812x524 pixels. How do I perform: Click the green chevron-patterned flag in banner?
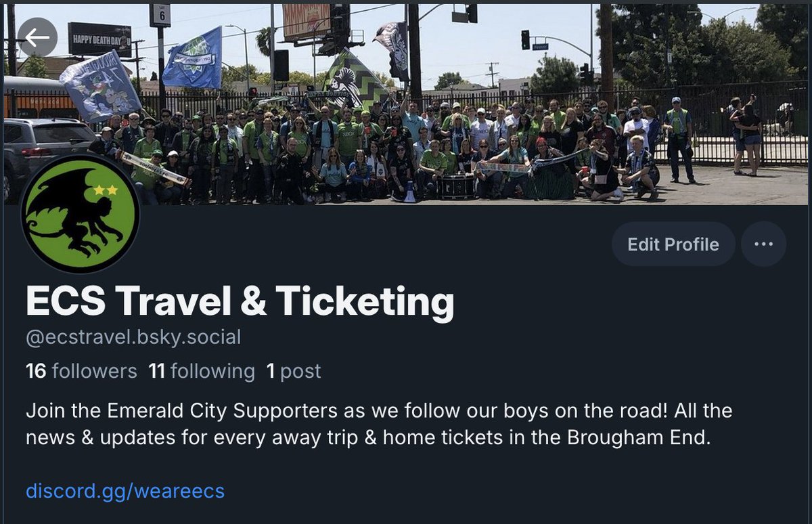(x=355, y=81)
